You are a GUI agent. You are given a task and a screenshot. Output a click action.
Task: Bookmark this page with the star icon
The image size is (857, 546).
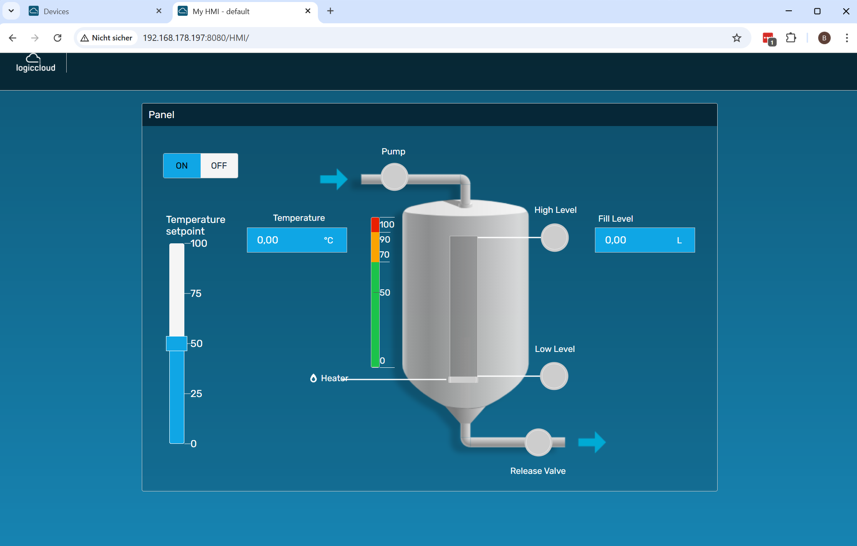click(x=737, y=38)
